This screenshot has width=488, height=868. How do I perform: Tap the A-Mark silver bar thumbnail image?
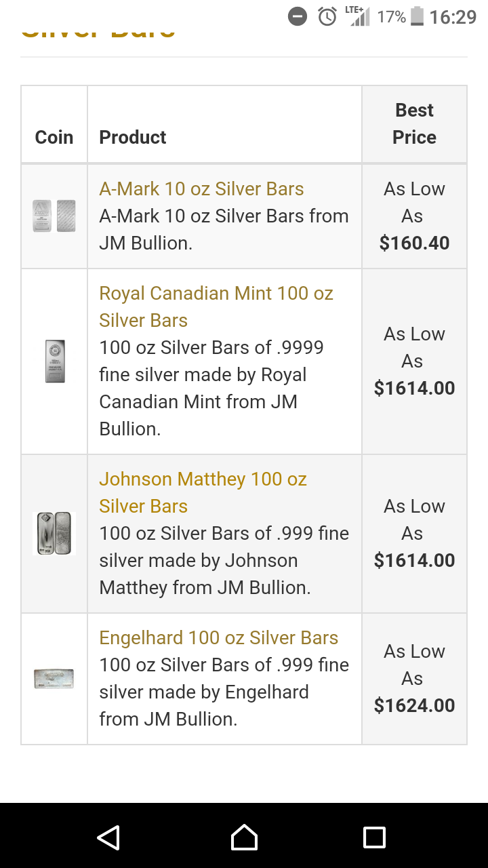pos(54,216)
